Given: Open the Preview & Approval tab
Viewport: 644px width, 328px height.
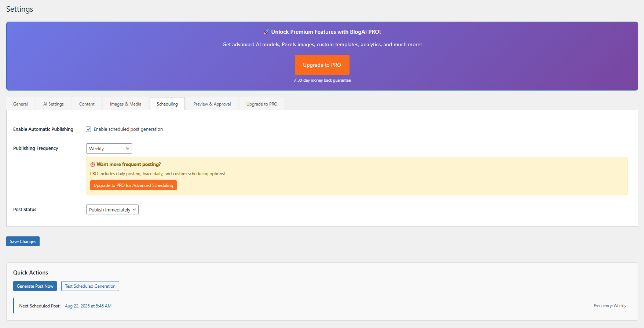Looking at the screenshot, I should 212,104.
